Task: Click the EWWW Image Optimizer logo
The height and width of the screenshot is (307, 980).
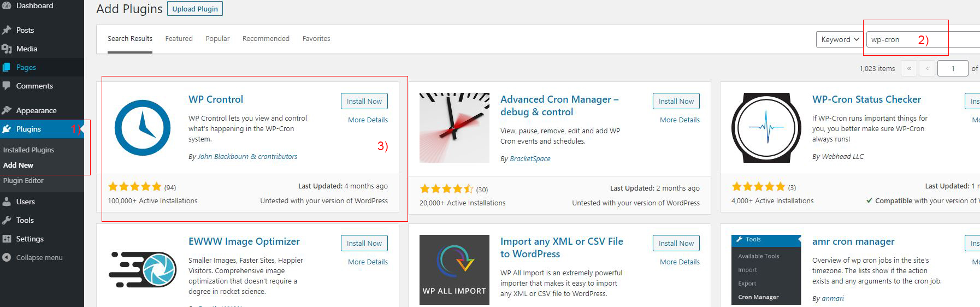Action: click(x=143, y=270)
